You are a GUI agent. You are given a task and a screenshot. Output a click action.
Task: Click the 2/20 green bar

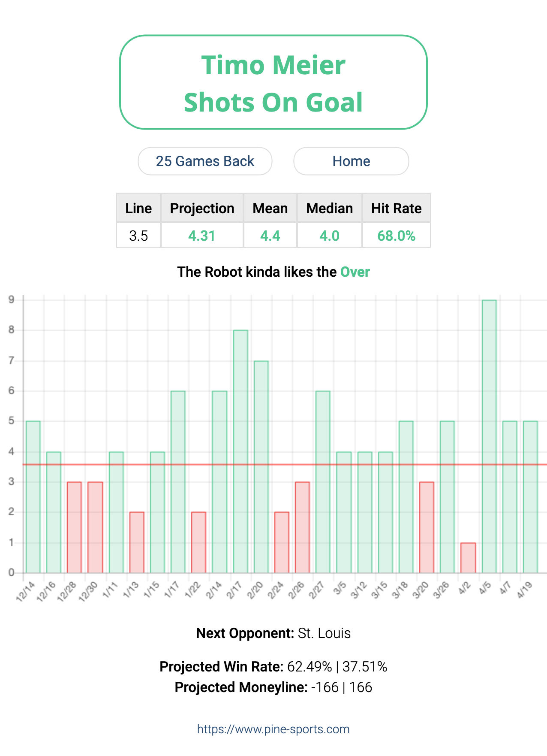pyautogui.click(x=261, y=467)
